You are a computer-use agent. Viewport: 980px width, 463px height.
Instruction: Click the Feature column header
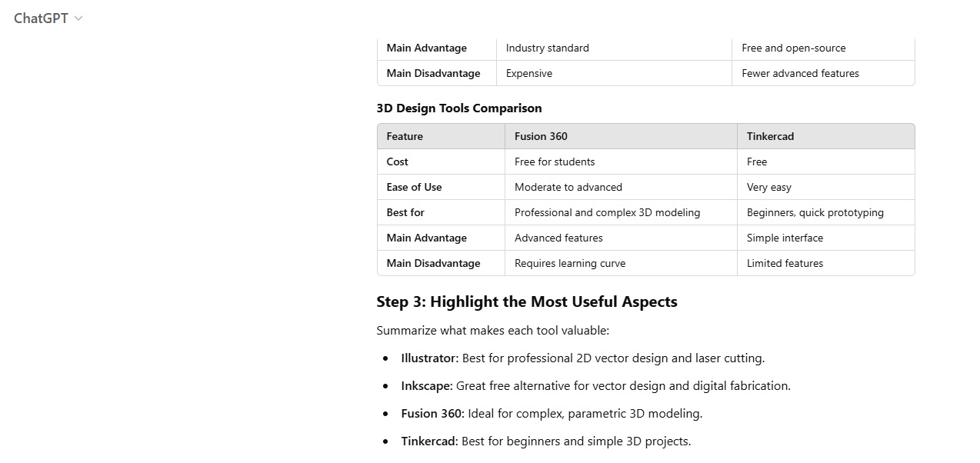pos(405,136)
